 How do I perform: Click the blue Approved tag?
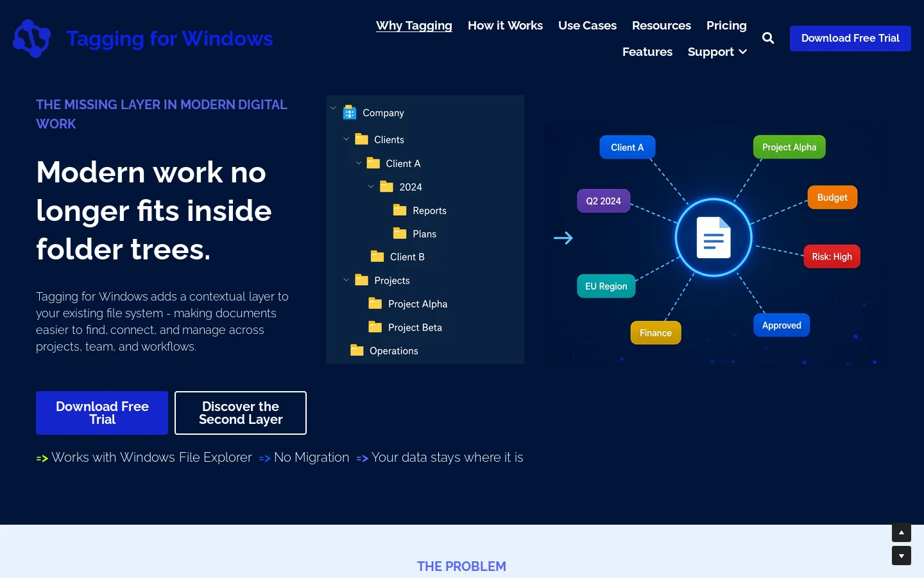(782, 325)
